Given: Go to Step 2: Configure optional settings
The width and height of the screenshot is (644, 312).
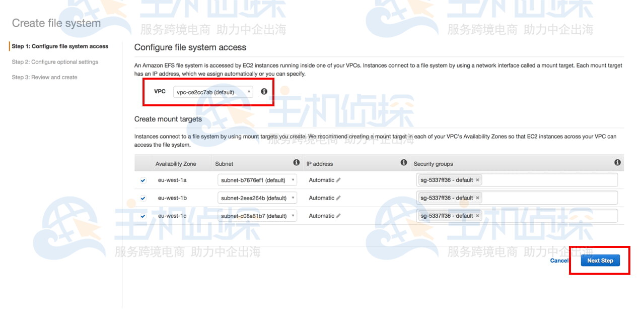Looking at the screenshot, I should [55, 62].
